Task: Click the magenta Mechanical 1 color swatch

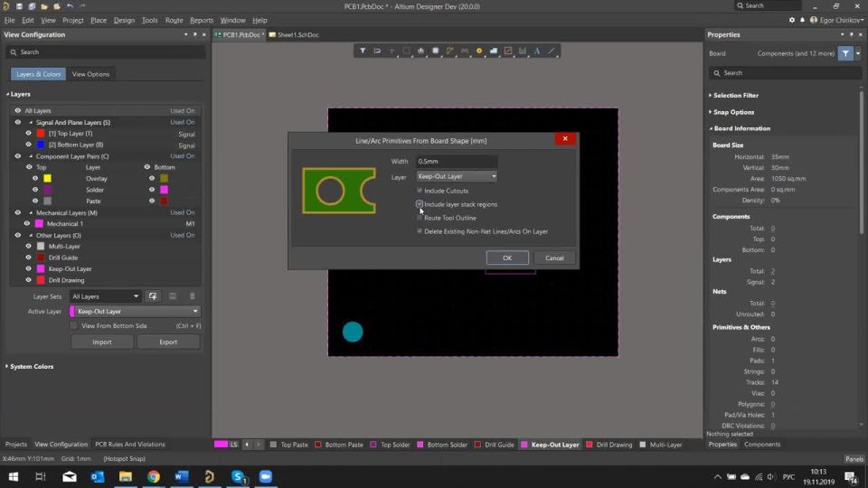Action: 39,223
